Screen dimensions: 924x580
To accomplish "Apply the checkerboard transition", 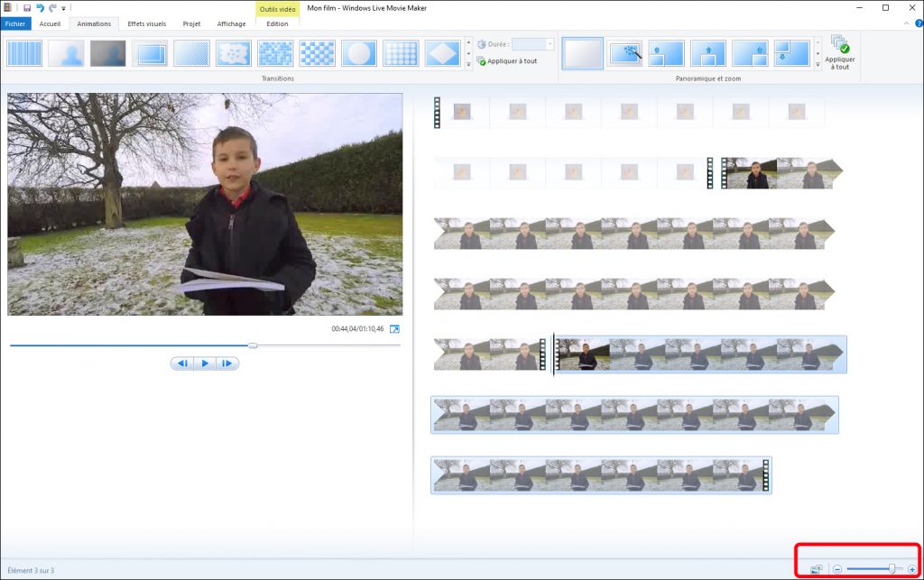I will point(317,53).
